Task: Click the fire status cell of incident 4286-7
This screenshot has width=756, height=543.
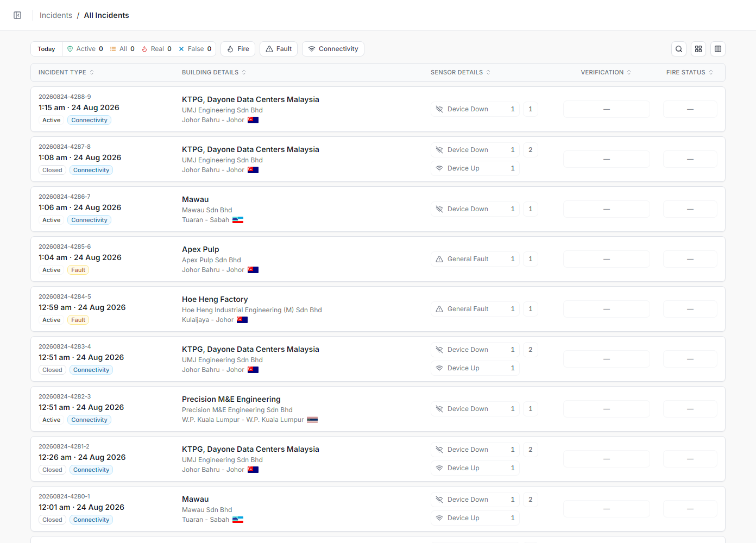Action: click(x=690, y=209)
